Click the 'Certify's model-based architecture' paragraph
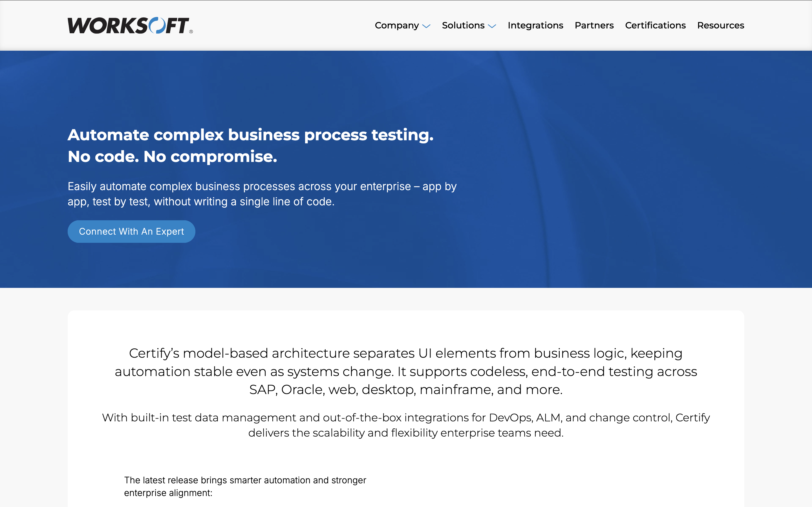The image size is (812, 507). tap(406, 371)
